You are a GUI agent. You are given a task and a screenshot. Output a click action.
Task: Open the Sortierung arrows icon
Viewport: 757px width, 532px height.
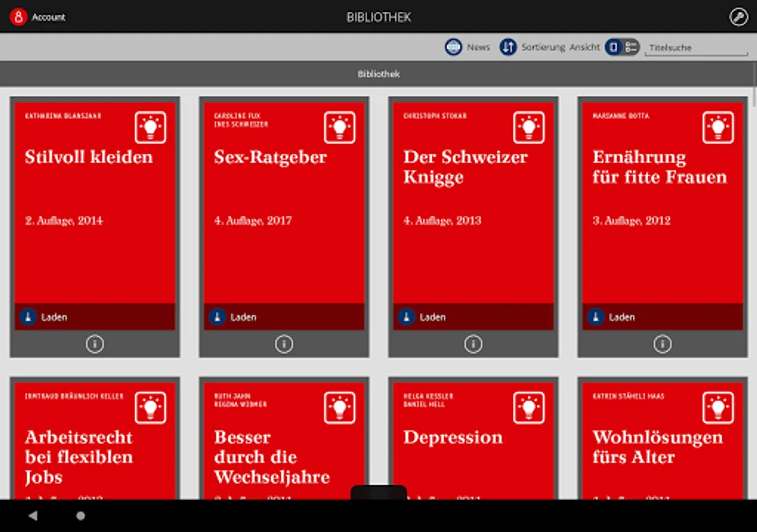tap(508, 47)
